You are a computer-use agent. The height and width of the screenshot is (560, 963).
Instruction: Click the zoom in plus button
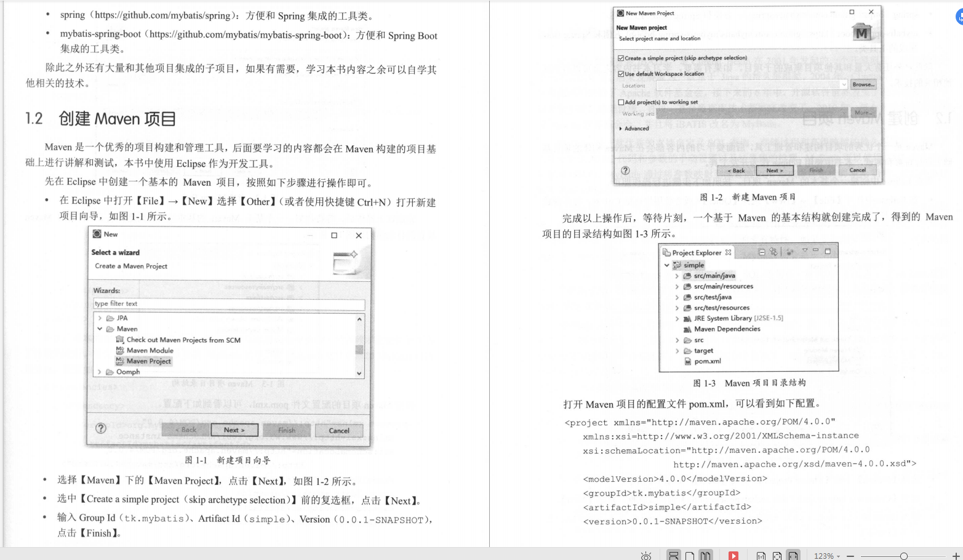956,556
